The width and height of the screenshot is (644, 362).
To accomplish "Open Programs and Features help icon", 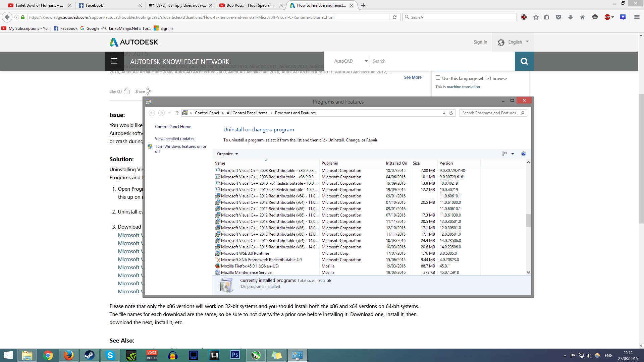I will pyautogui.click(x=523, y=154).
